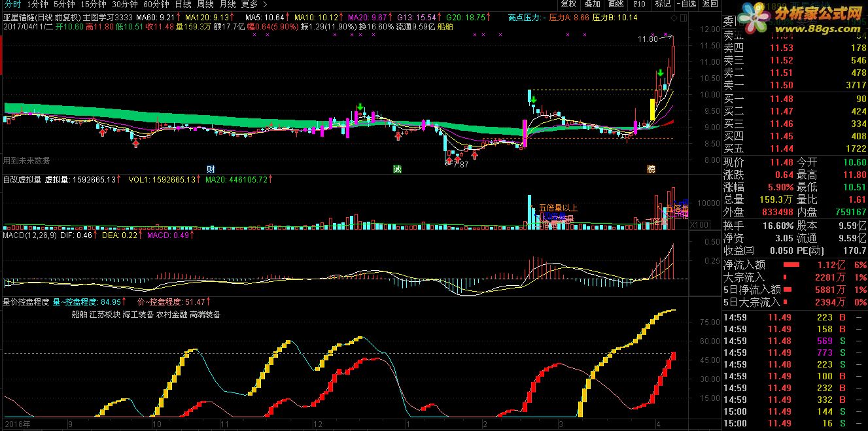
Task: Click the 复权 adjustment button
Action: [x=568, y=4]
